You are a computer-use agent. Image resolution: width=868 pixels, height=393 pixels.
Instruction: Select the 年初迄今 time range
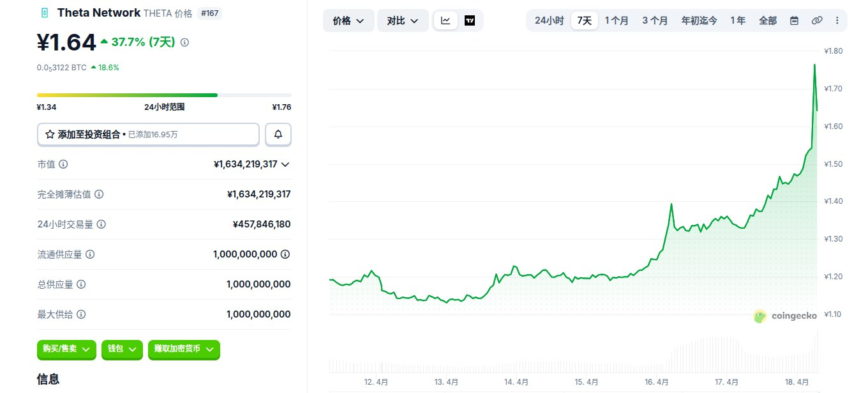click(699, 20)
